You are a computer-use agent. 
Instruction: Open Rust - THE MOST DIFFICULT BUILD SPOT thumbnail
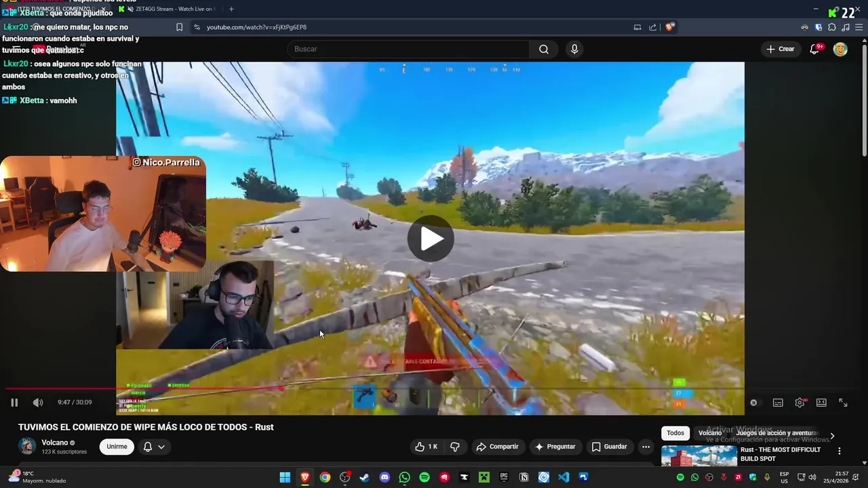tap(699, 455)
